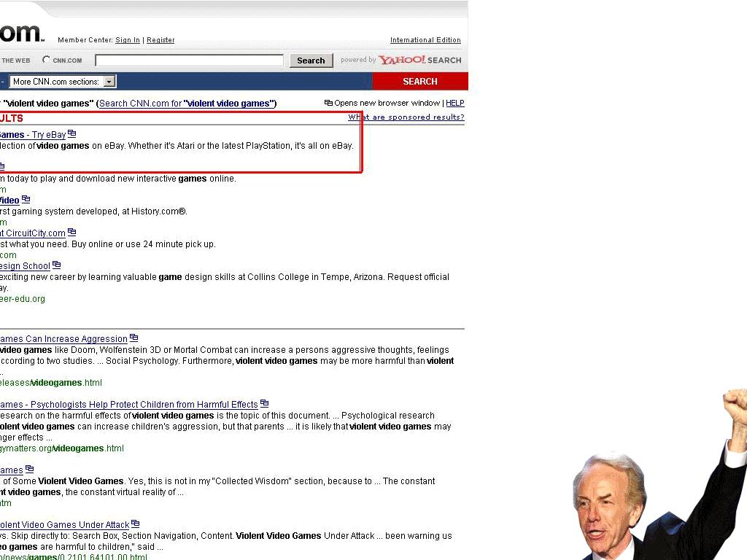This screenshot has width=747, height=560.
Task: Open the Register link
Action: click(x=160, y=40)
